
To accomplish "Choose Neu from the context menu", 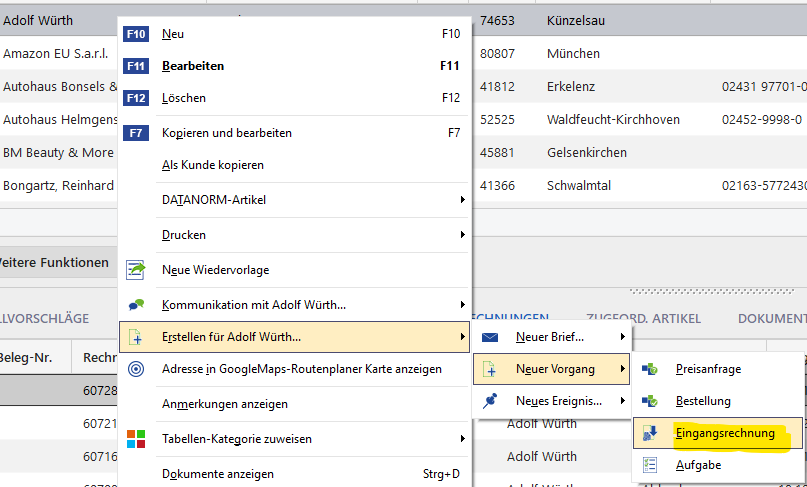I will 294,34.
